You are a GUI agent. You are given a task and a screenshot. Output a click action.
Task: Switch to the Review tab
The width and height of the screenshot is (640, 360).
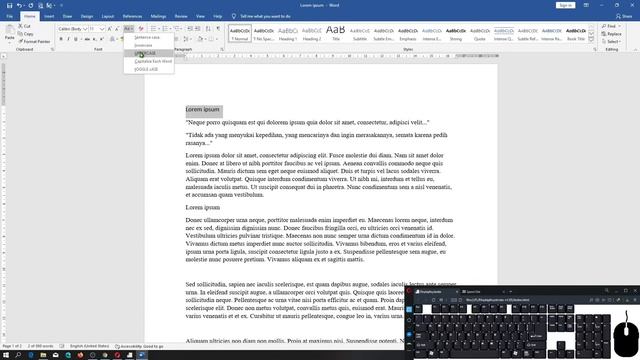181,16
